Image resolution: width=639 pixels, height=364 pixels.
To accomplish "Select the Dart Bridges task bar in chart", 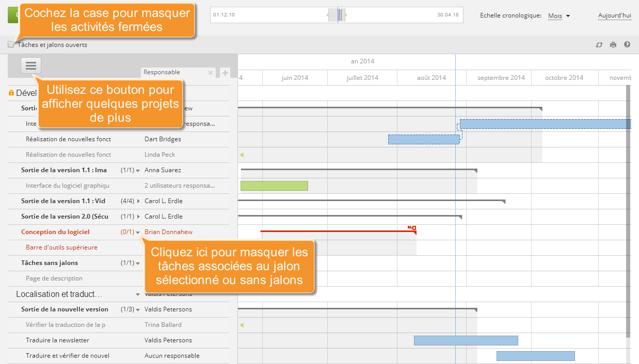I will [x=424, y=139].
